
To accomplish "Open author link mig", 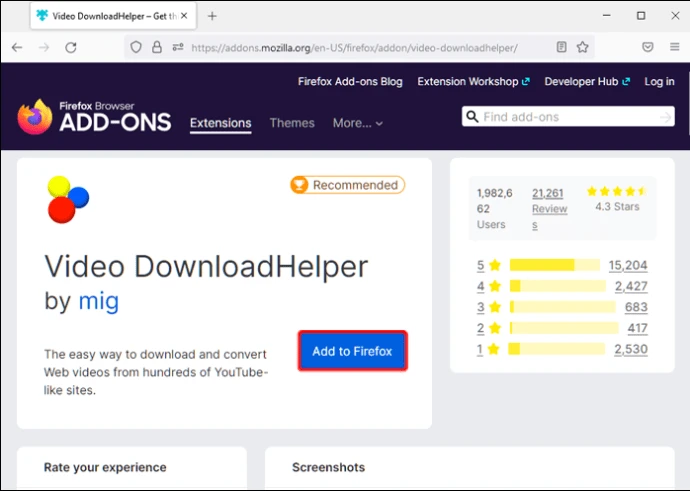I will (99, 301).
